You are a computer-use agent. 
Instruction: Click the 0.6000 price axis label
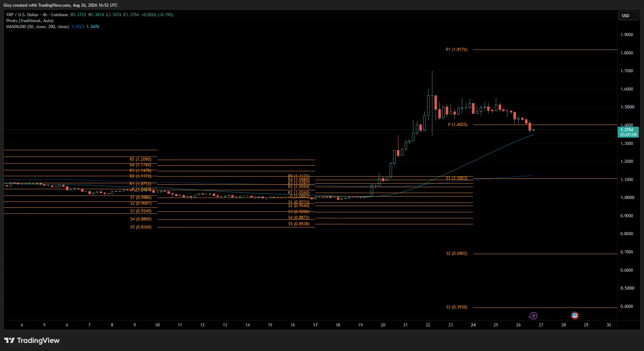pos(627,270)
